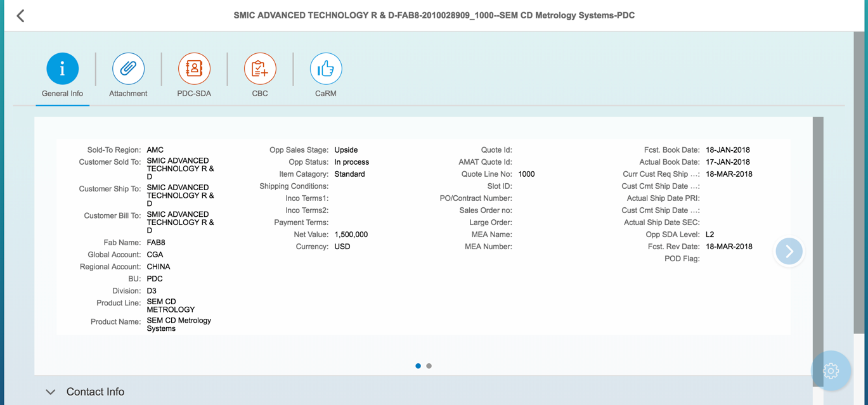This screenshot has width=868, height=405.
Task: Click the Customer Sold To value
Action: (x=181, y=169)
